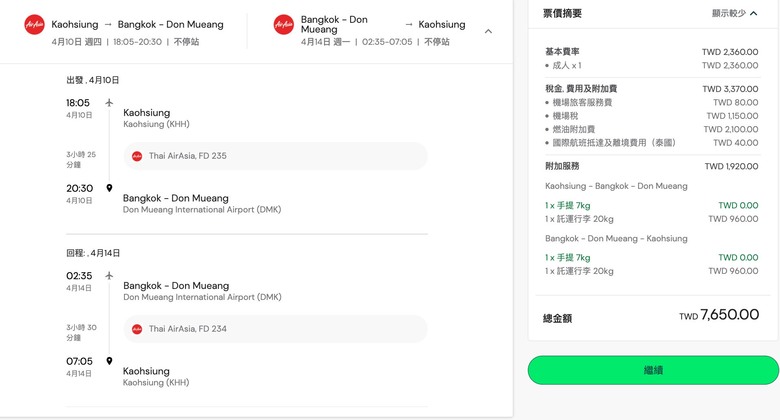Image resolution: width=780 pixels, height=420 pixels.
Task: Click the Thai AirAsia FD 235 logo icon
Action: pyautogui.click(x=137, y=156)
